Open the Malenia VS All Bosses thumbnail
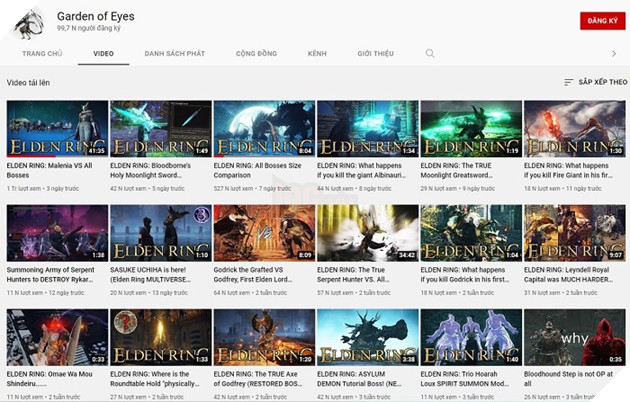Screen dimensions: 630x402 point(57,129)
